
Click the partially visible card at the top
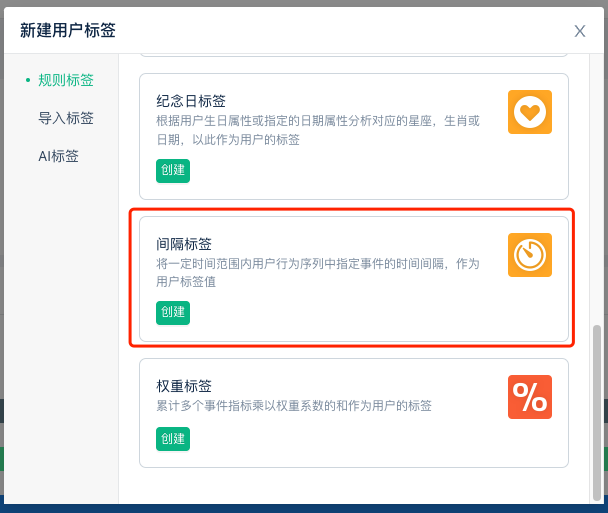point(354,55)
